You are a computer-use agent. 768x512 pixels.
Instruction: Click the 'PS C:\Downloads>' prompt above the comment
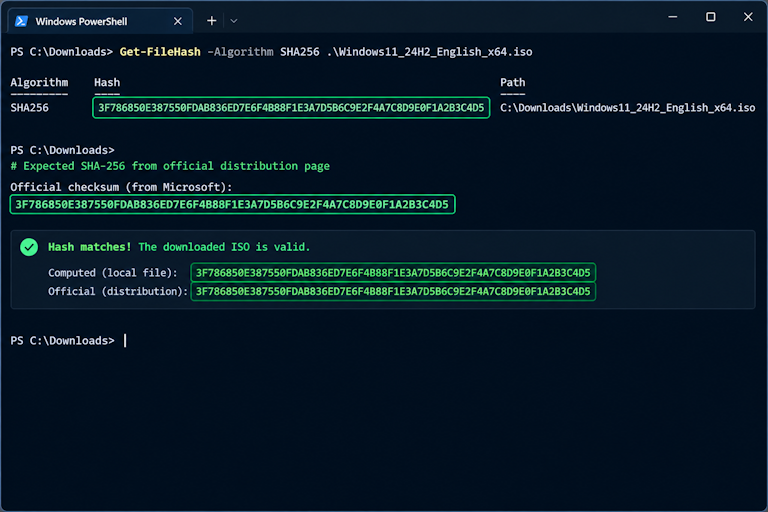(62, 150)
